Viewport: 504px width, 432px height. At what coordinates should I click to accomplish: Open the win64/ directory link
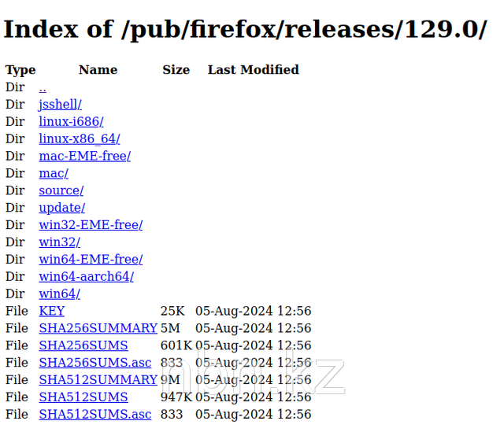coord(60,294)
